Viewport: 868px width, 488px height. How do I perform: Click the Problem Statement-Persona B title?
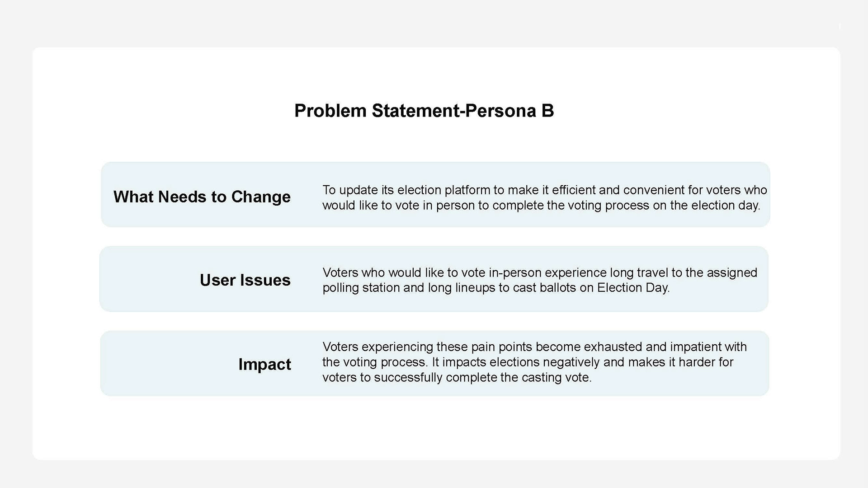424,111
